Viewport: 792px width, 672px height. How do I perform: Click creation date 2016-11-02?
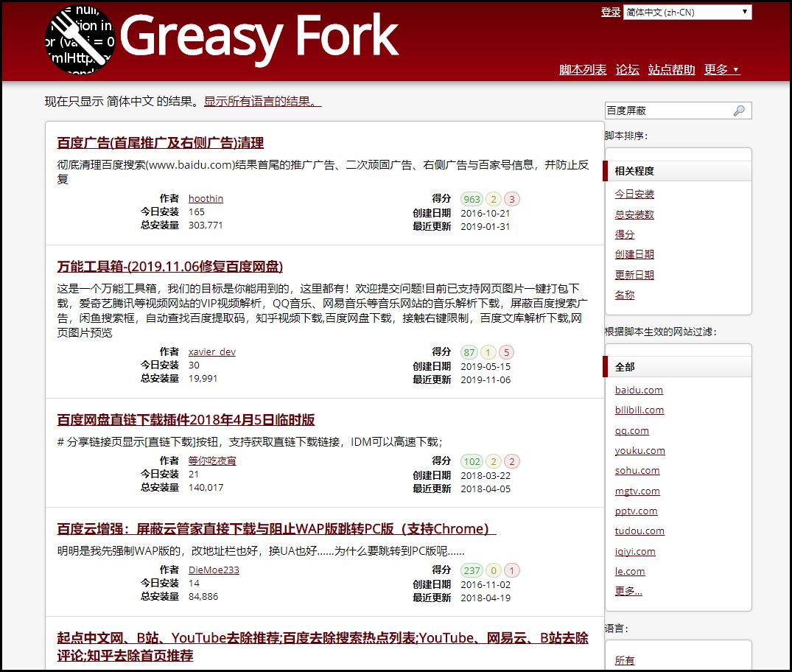click(486, 584)
